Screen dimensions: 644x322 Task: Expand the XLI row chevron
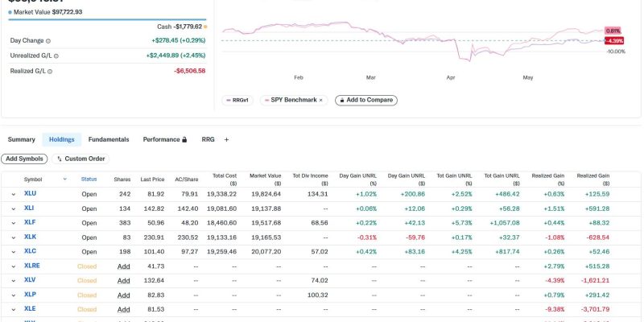coord(13,209)
